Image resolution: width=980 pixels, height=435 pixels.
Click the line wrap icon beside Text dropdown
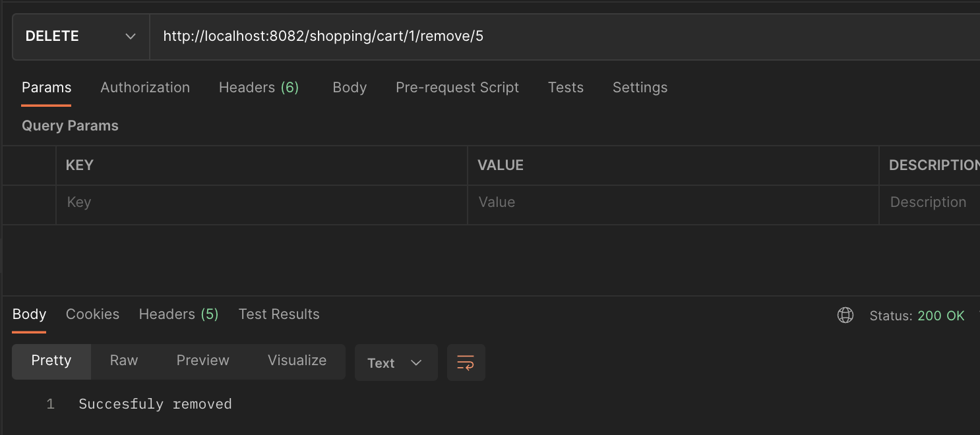[466, 362]
